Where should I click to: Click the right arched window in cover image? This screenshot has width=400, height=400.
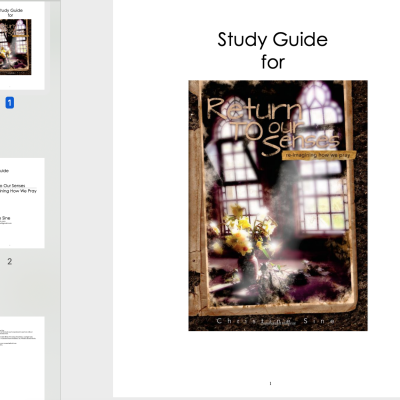[x=322, y=157]
